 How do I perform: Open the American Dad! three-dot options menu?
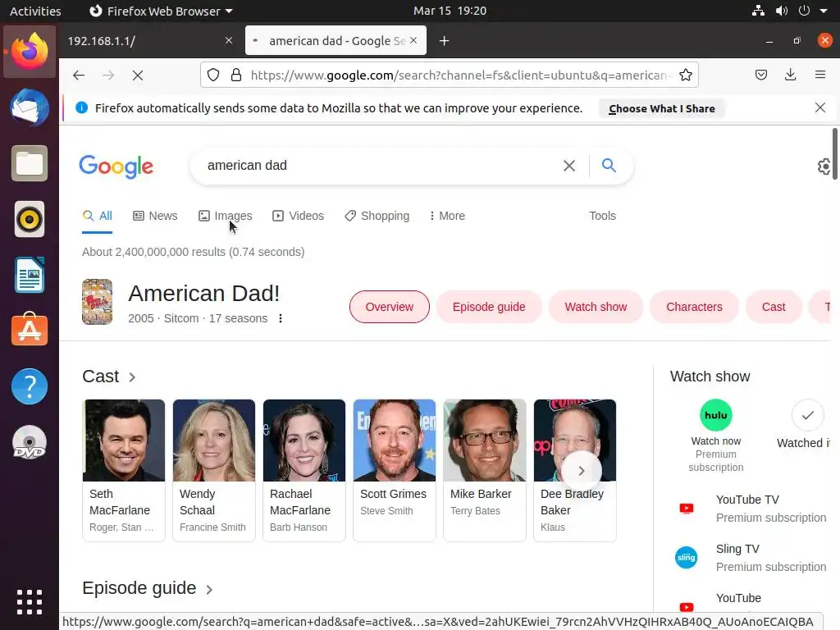click(x=281, y=318)
